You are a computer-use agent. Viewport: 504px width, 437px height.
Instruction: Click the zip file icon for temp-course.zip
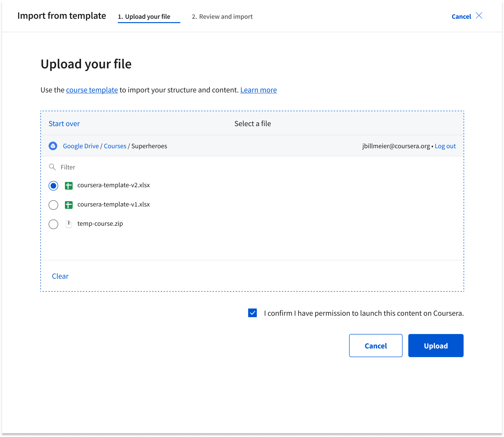pyautogui.click(x=69, y=224)
